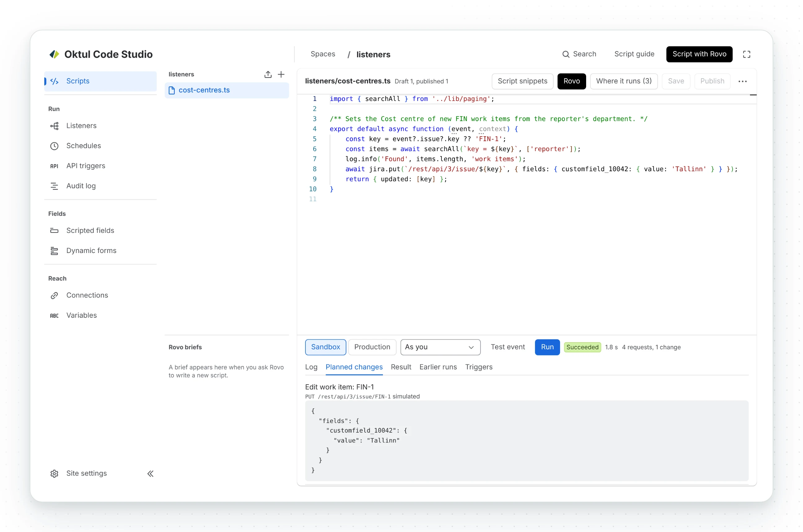Select the Production environment toggle

pos(372,347)
